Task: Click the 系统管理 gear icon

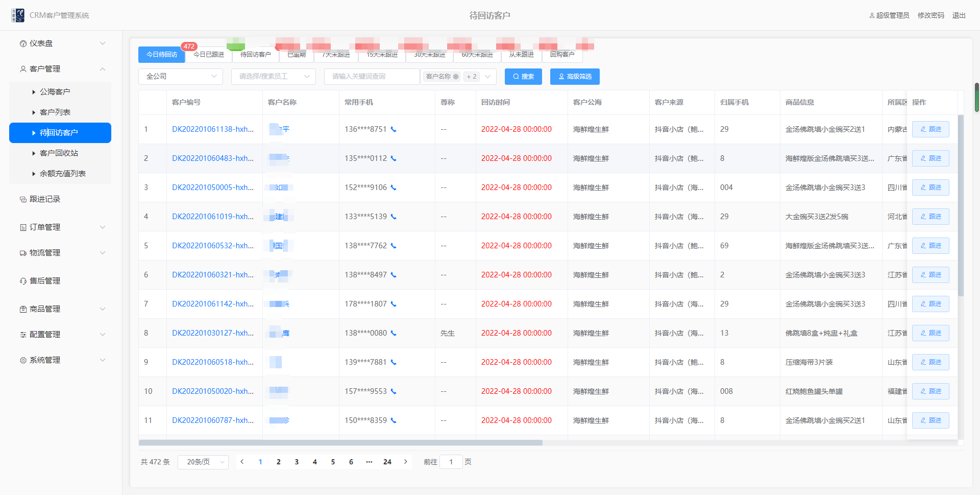Action: [23, 360]
